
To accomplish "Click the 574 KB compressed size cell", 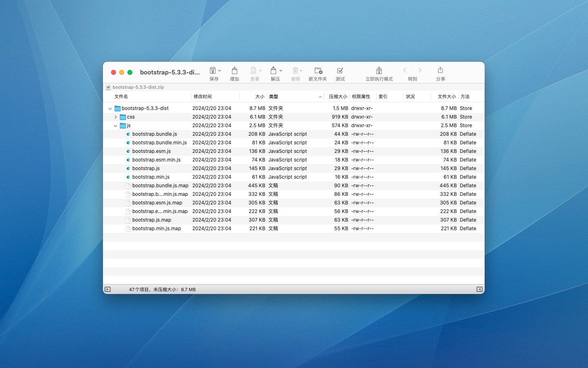I will pyautogui.click(x=340, y=126).
